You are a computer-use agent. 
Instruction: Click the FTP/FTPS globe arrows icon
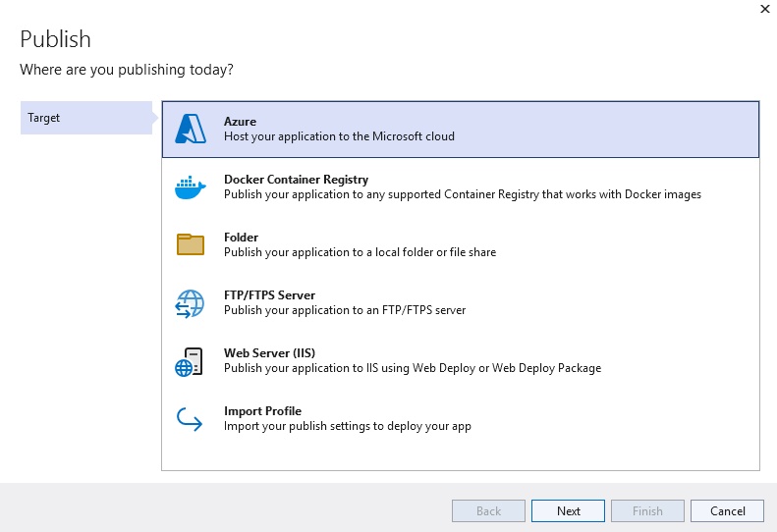190,303
